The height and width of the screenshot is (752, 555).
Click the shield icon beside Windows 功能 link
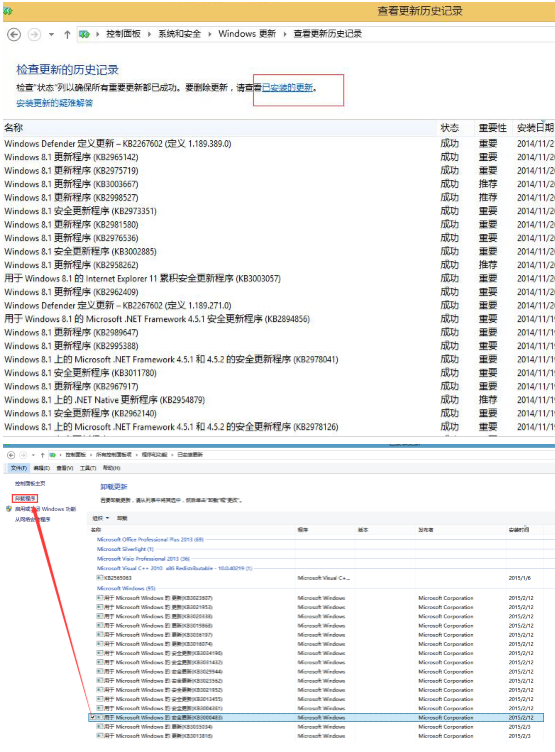9,508
